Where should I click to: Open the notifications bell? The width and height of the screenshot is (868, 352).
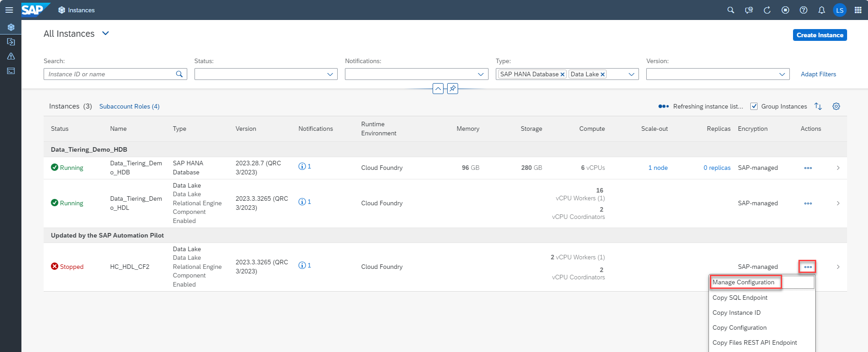(822, 10)
